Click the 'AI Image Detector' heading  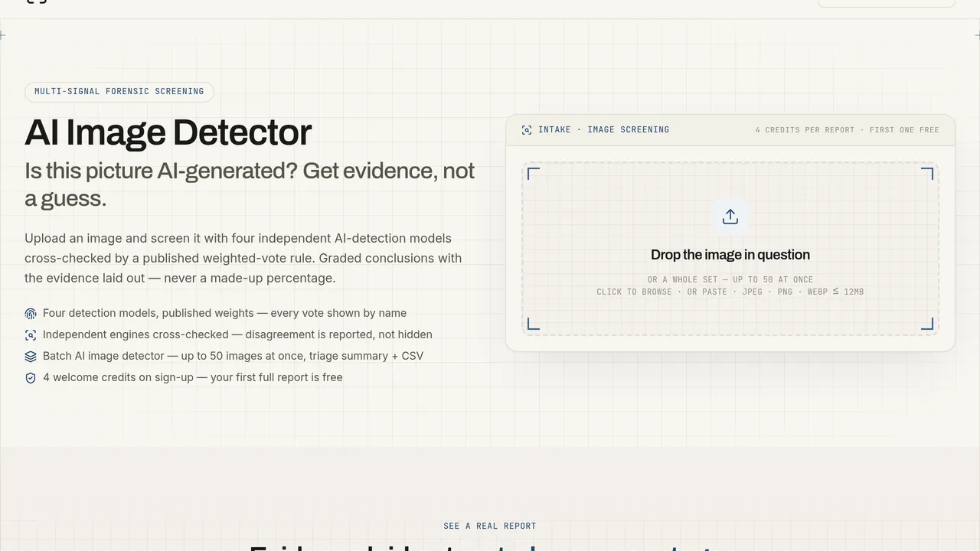click(168, 132)
